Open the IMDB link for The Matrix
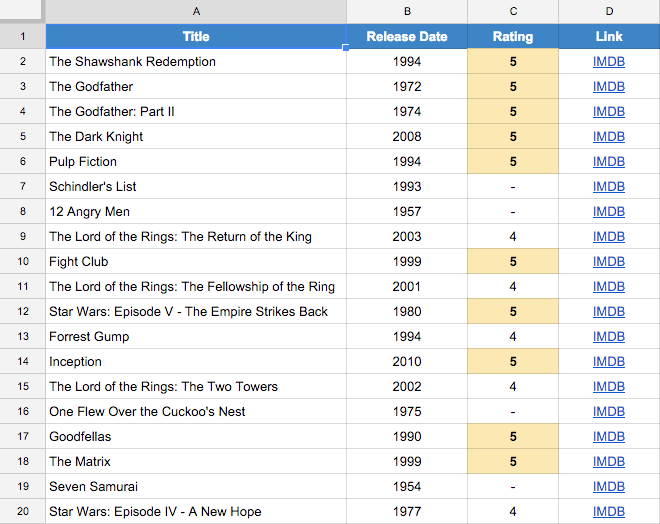 tap(608, 462)
